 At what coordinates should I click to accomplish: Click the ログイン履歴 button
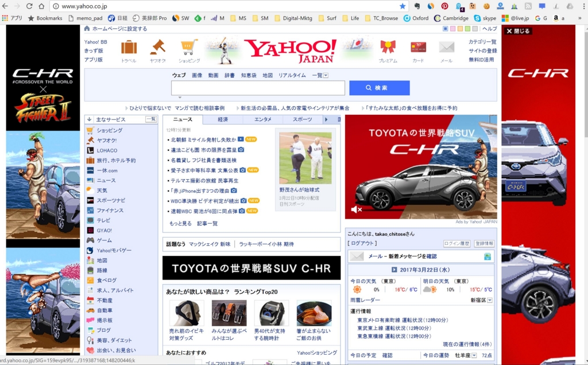457,243
